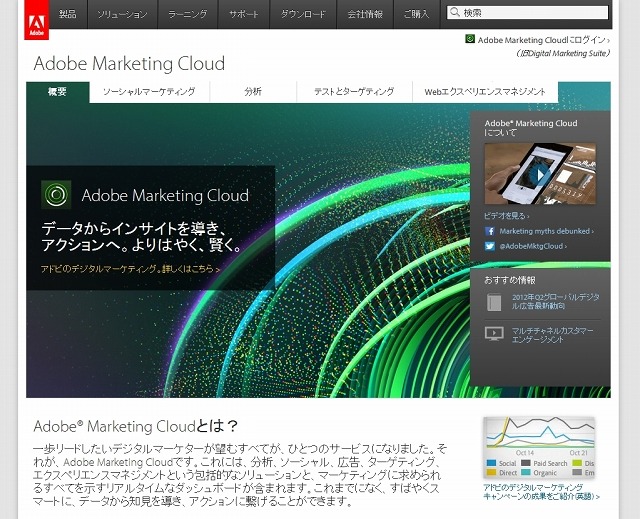Viewport: 640px width, 519px height.
Task: Switch to the ソーシャルマーケティング tab
Action: [x=149, y=92]
